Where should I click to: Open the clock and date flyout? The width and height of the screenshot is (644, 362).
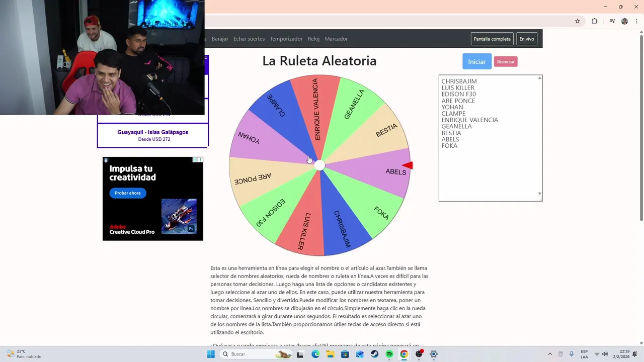[621, 354]
